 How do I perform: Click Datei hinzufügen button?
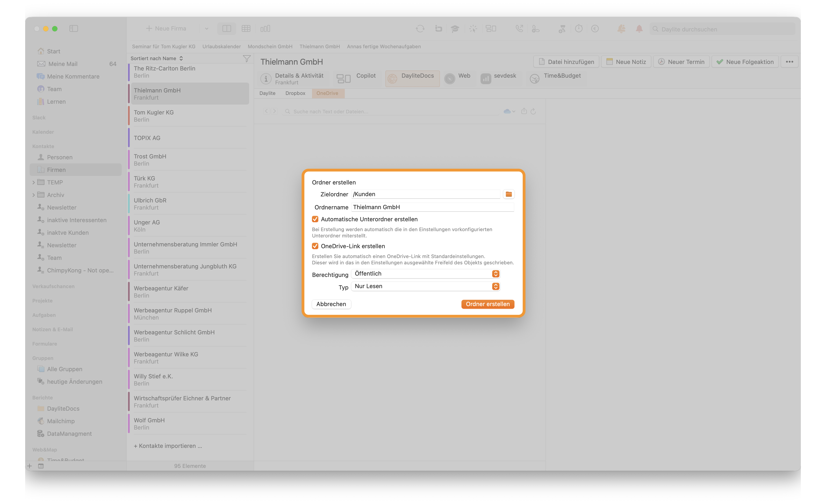[566, 62]
